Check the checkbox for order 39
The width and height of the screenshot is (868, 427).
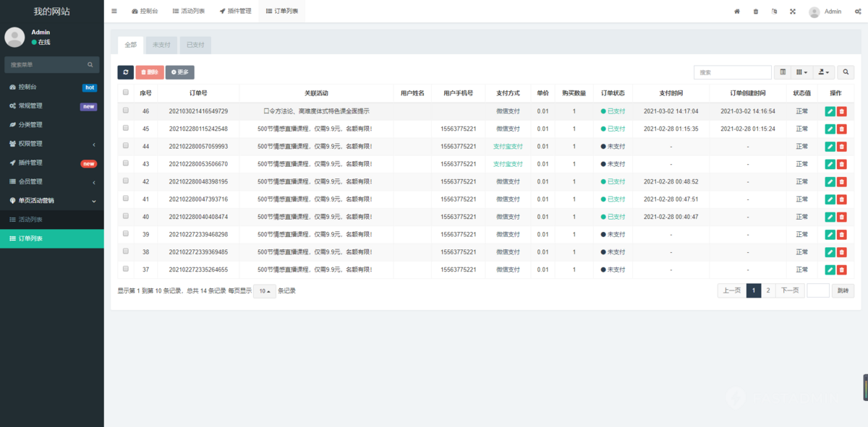pyautogui.click(x=126, y=233)
